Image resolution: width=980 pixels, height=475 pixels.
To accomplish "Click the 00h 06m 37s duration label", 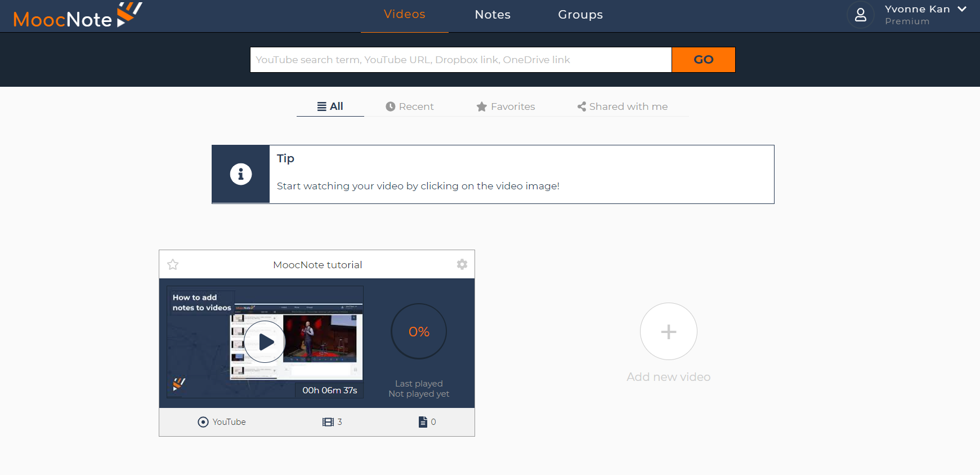I will pyautogui.click(x=330, y=390).
